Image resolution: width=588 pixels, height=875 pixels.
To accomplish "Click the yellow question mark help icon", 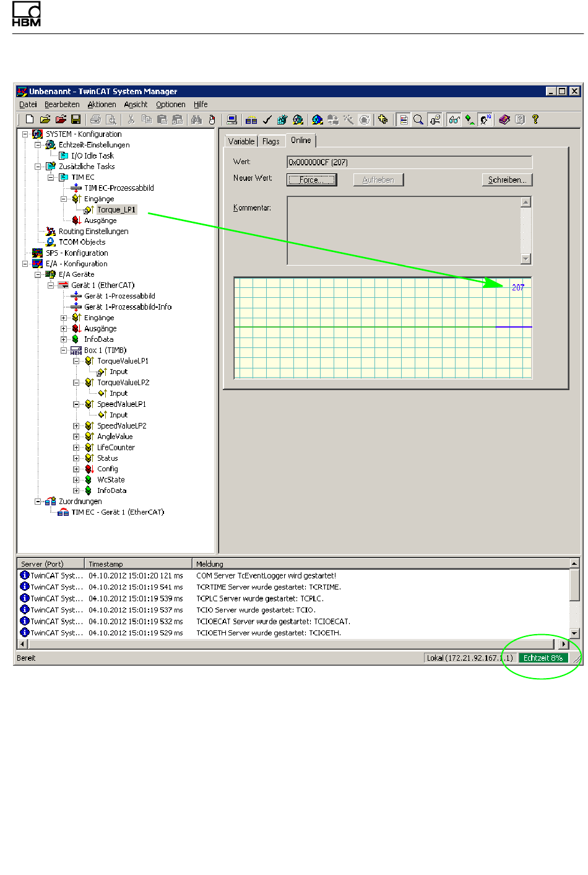I will 535,120.
